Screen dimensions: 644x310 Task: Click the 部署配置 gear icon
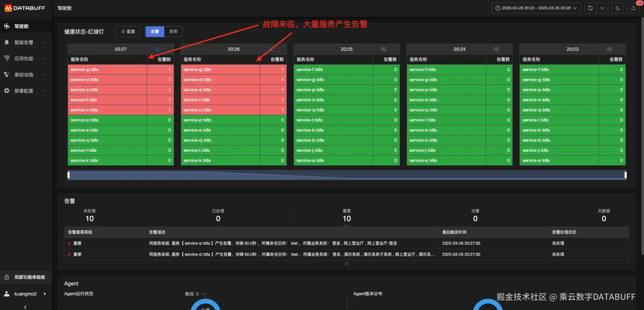pyautogui.click(x=7, y=91)
